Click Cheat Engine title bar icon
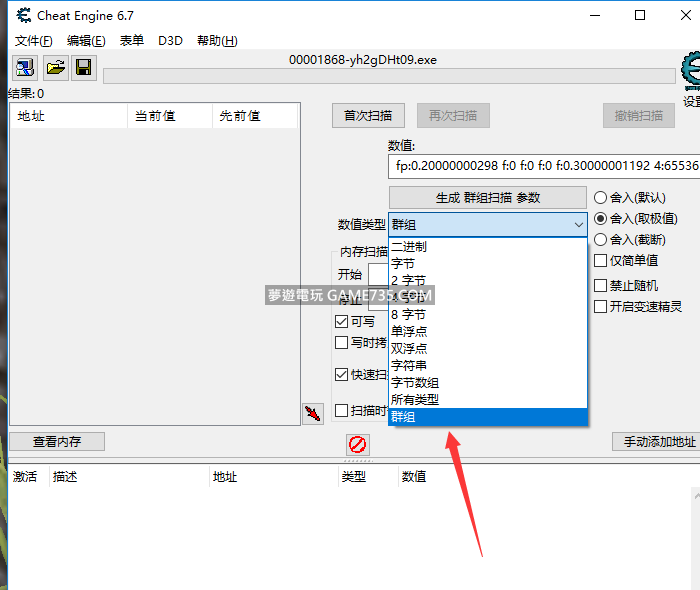The width and height of the screenshot is (700, 590). (24, 16)
